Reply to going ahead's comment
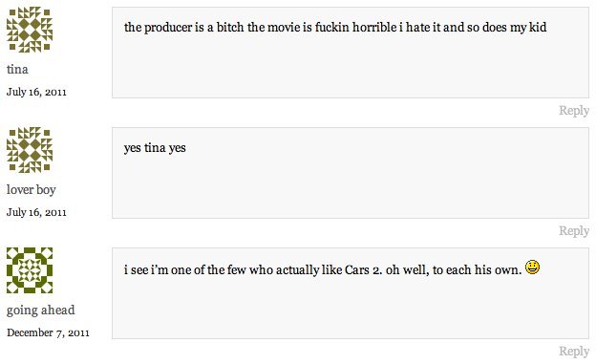The image size is (596, 364). click(574, 351)
